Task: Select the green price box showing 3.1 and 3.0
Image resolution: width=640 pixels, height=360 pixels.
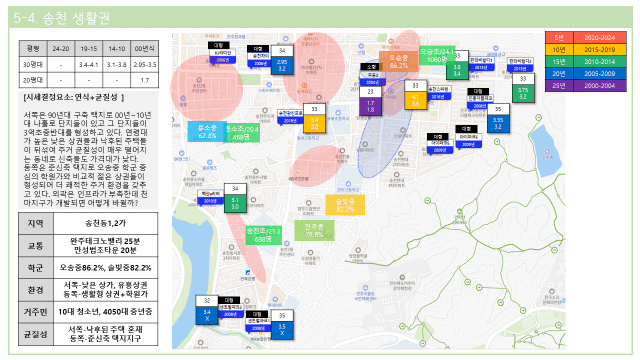Action: coord(235,203)
